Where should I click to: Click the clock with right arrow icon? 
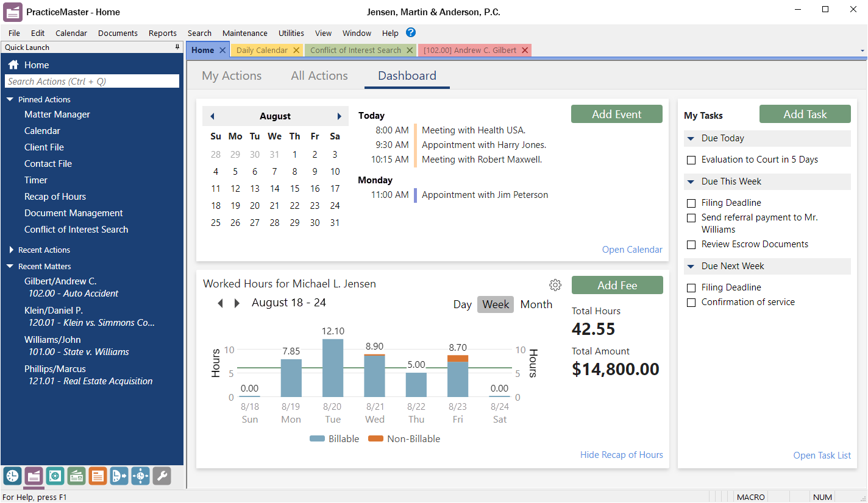[119, 476]
